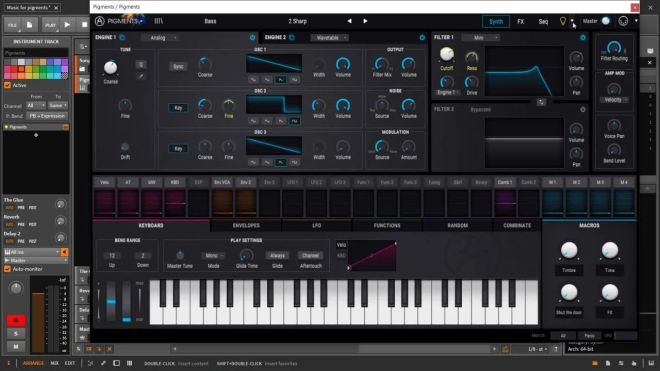Open the All ins input dropdown

(32, 252)
